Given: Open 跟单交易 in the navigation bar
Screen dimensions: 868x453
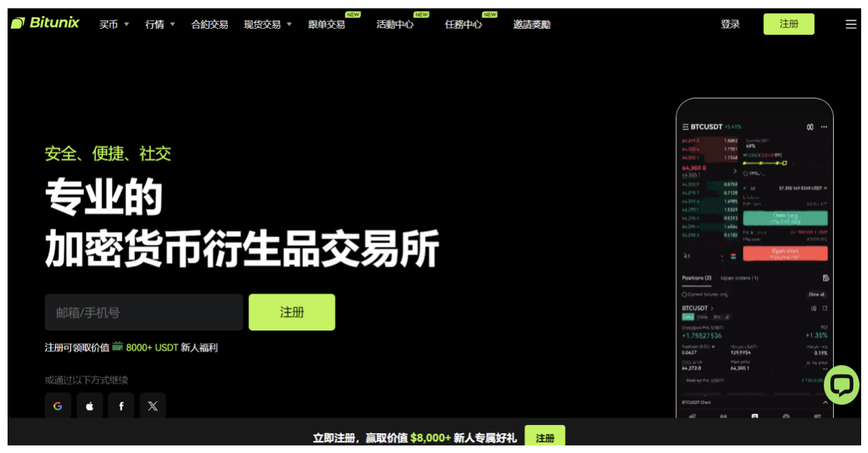Looking at the screenshot, I should pyautogui.click(x=326, y=24).
